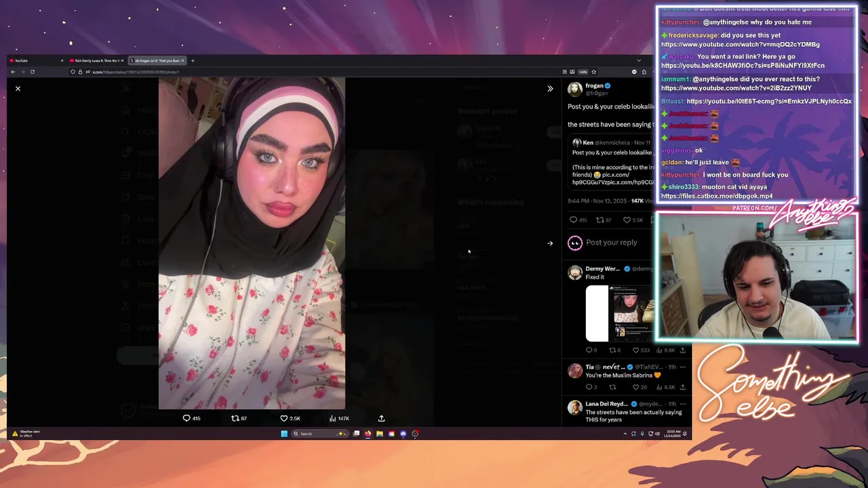
Task: Open Windows Start menu
Action: click(284, 434)
